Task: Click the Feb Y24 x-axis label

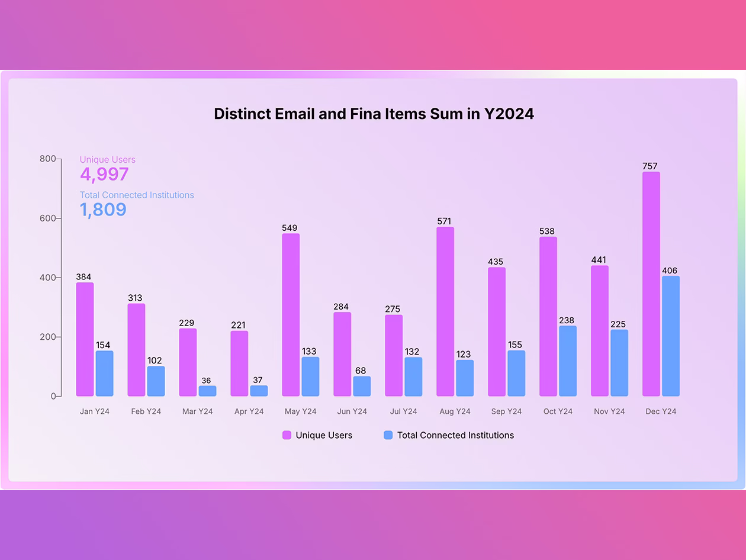Action: (146, 411)
